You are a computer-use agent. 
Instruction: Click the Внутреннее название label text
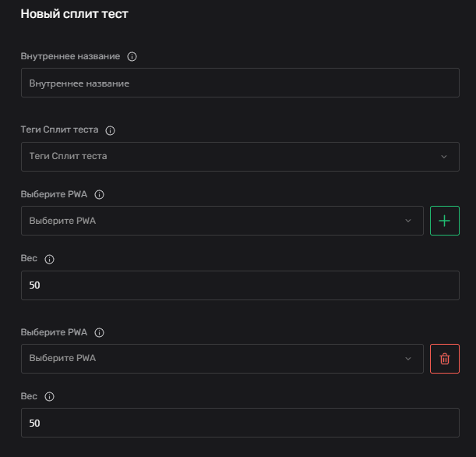[x=70, y=57]
